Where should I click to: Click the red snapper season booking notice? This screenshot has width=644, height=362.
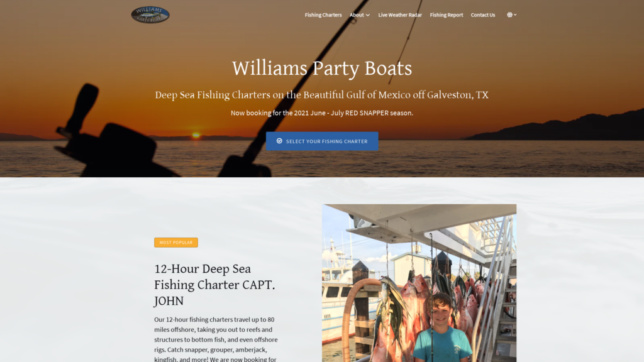(322, 113)
